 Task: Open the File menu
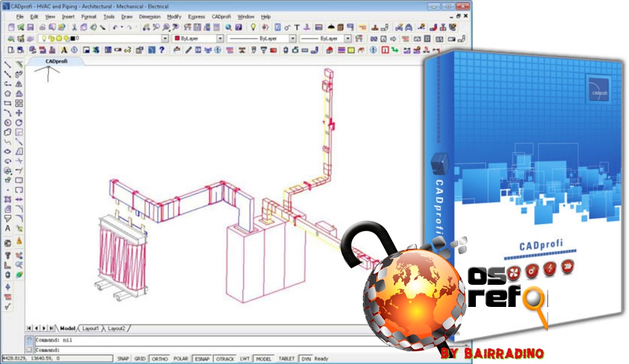[x=20, y=17]
